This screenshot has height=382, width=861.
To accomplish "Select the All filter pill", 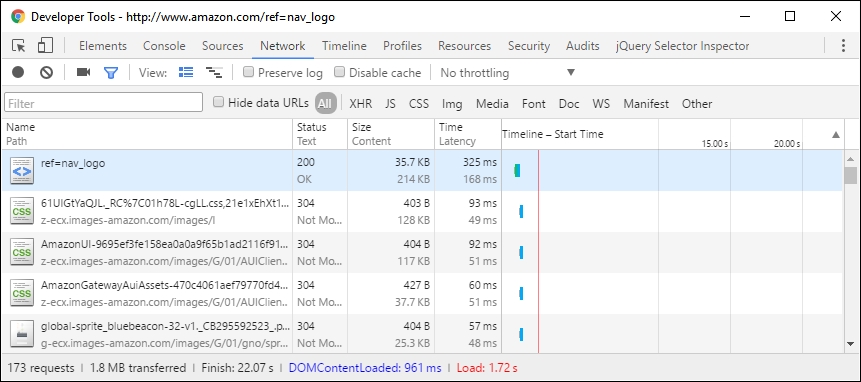I will click(x=325, y=103).
